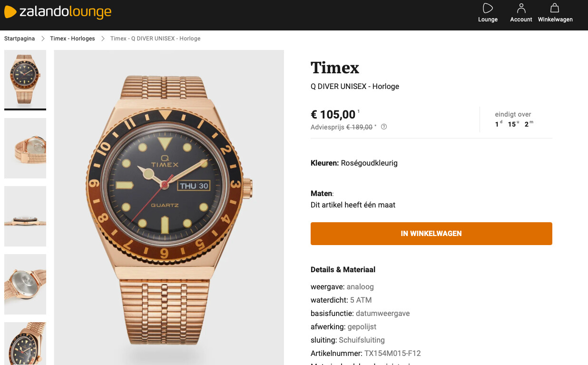
Task: Click the Zalando Lounge logo
Action: point(58,12)
